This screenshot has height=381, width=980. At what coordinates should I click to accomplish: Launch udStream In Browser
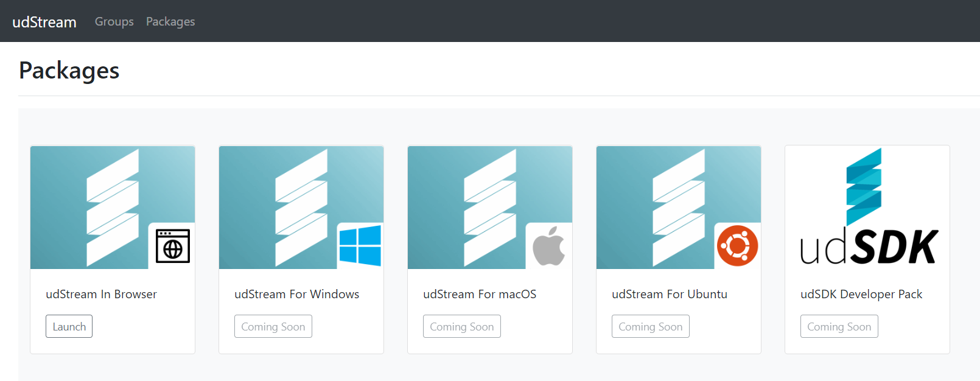click(x=69, y=326)
